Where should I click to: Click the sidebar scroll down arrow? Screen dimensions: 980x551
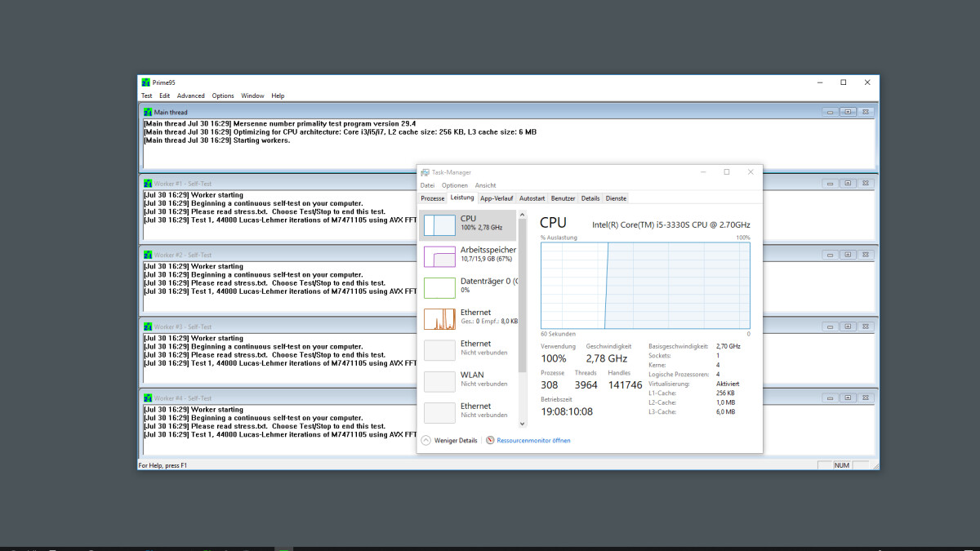[523, 424]
